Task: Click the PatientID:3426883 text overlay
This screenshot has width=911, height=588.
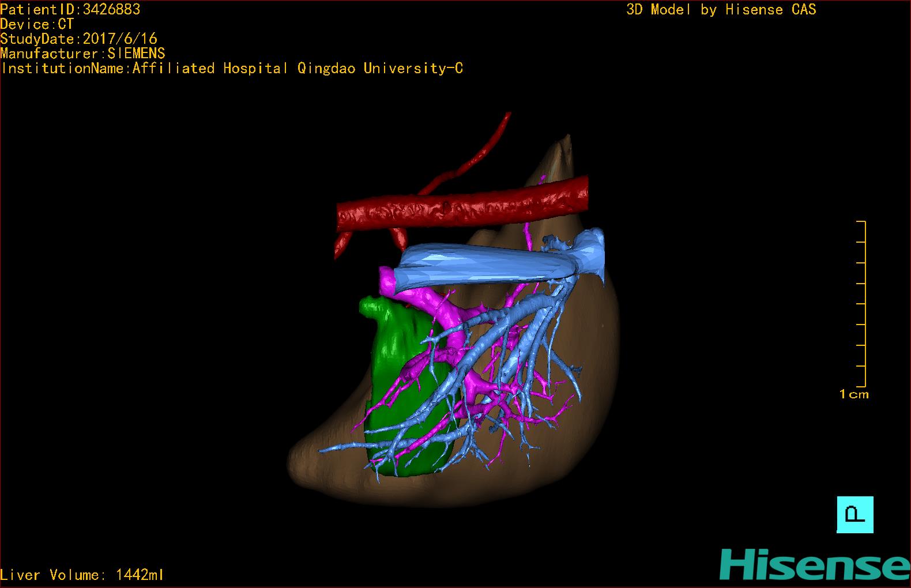Action: (70, 9)
